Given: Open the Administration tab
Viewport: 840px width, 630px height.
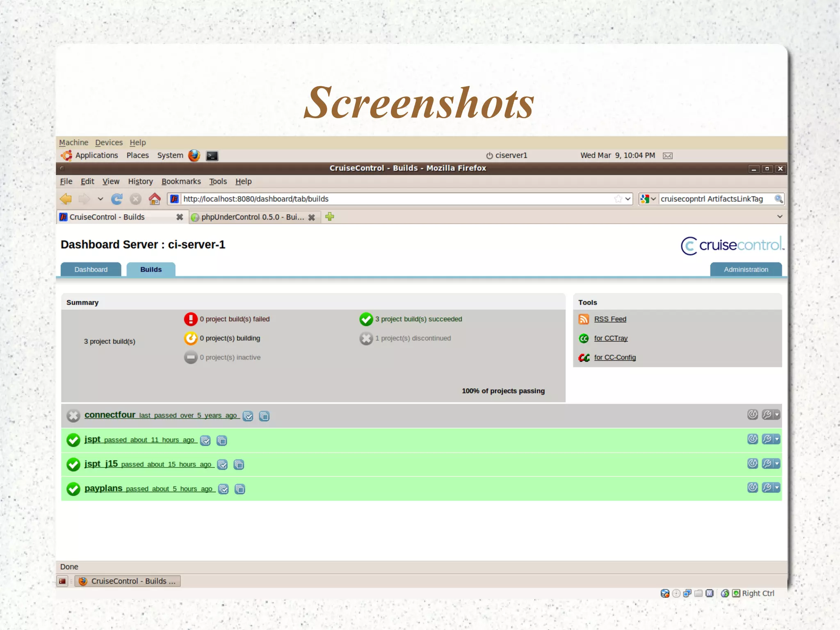Looking at the screenshot, I should (x=746, y=270).
